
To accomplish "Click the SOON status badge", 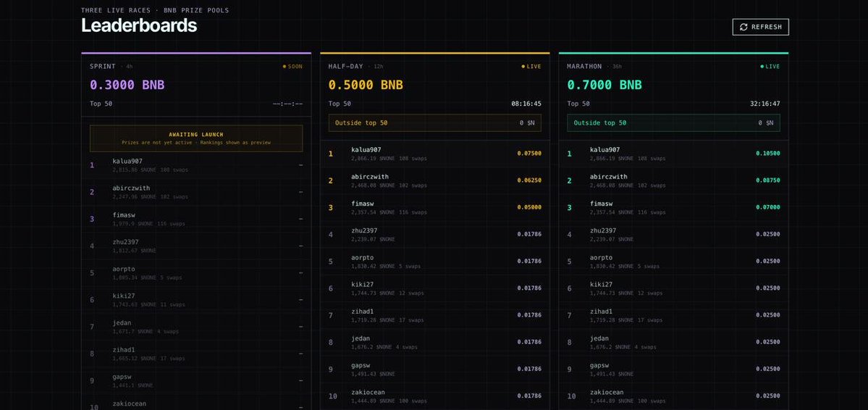I will (x=293, y=67).
